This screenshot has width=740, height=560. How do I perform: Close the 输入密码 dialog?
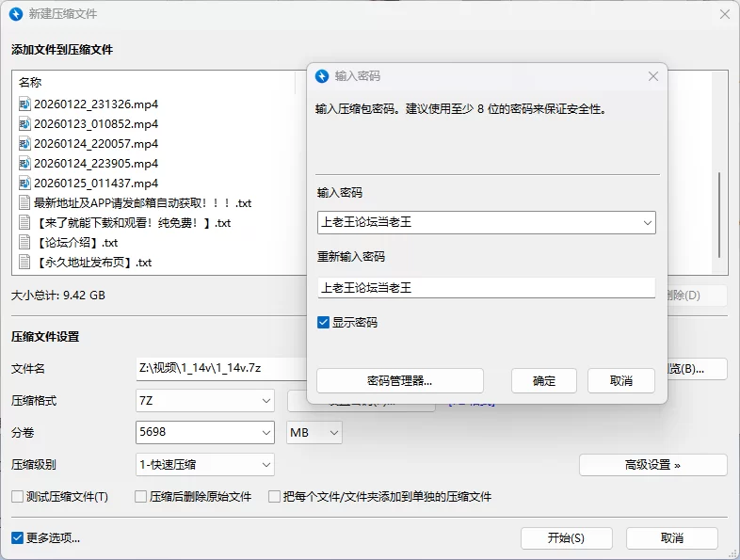[653, 76]
